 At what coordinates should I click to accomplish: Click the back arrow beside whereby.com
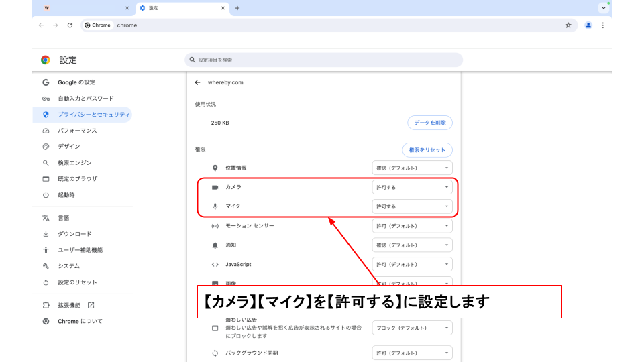197,82
